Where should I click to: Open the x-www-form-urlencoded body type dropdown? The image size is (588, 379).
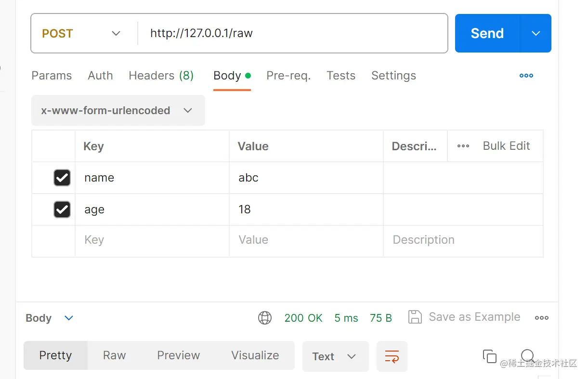(x=118, y=110)
